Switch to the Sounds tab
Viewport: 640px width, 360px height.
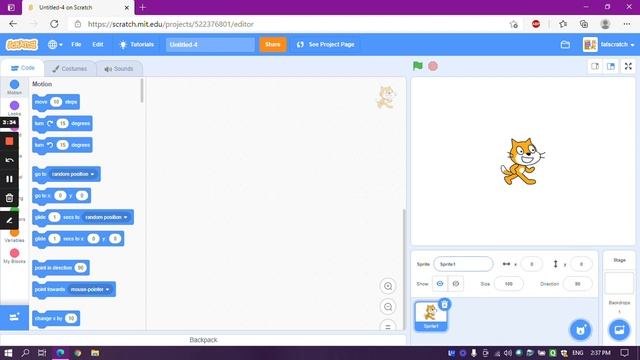point(119,69)
